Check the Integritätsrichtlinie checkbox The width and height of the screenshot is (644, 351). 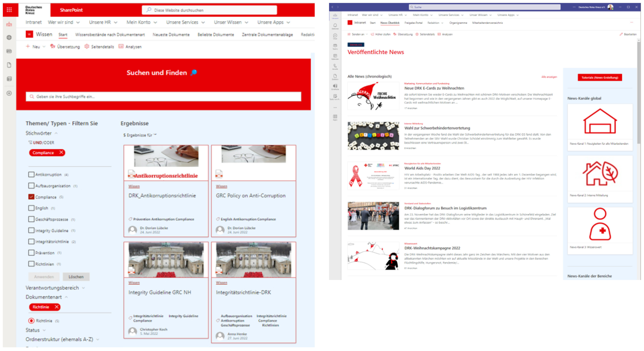(31, 241)
